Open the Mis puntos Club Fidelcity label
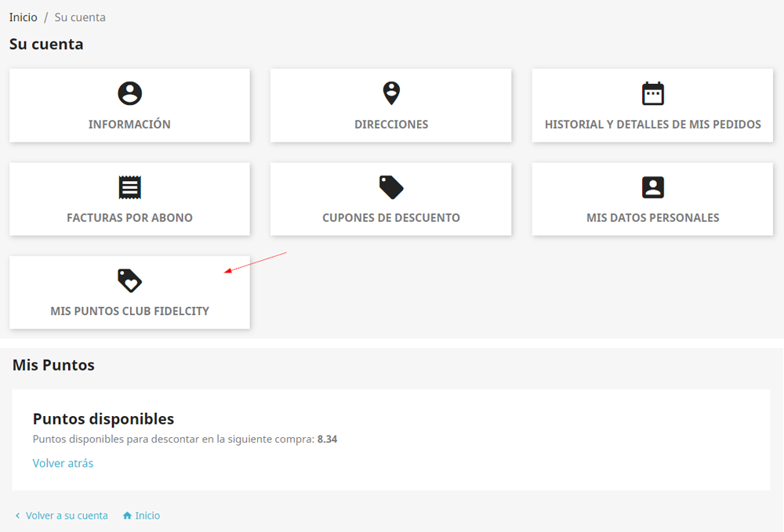 click(x=129, y=311)
